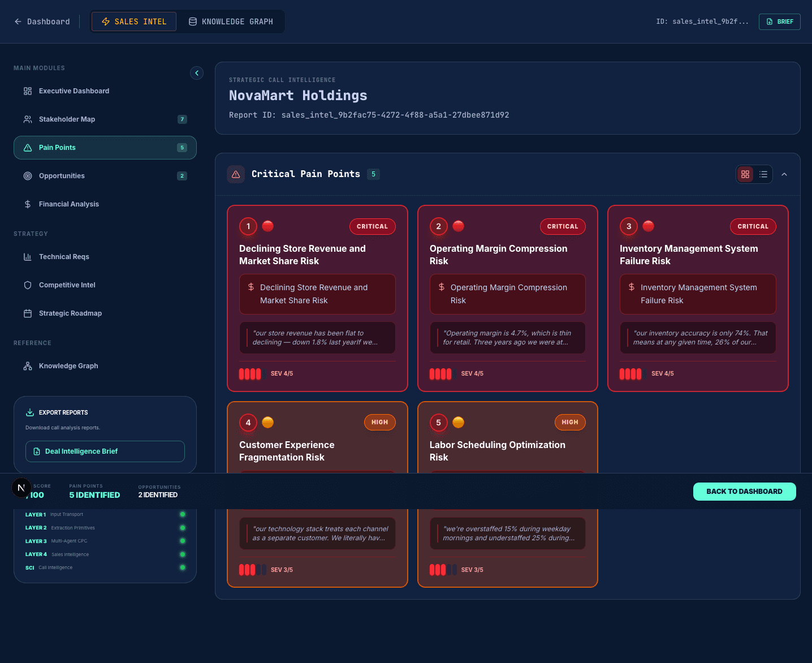Click the NovaMart Holdings Report ID line
812x663 pixels.
(369, 115)
